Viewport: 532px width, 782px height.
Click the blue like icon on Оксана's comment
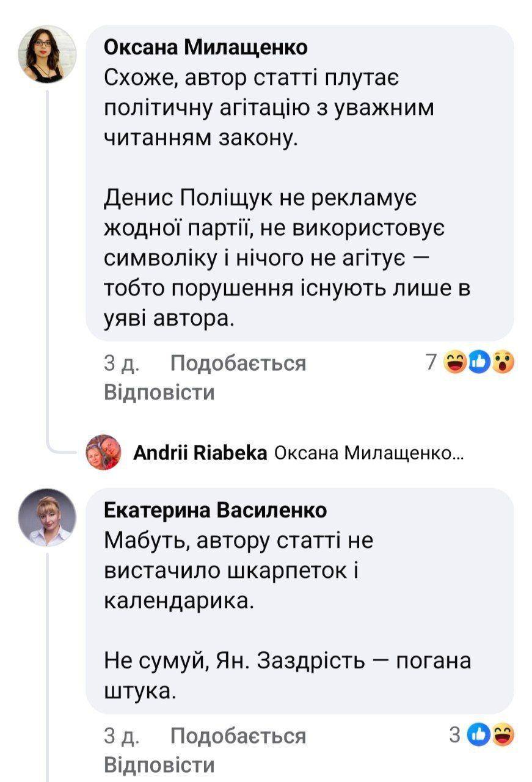pos(479,364)
